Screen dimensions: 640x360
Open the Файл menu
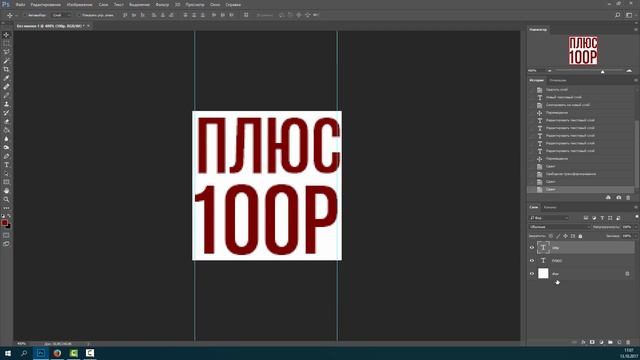click(x=20, y=4)
